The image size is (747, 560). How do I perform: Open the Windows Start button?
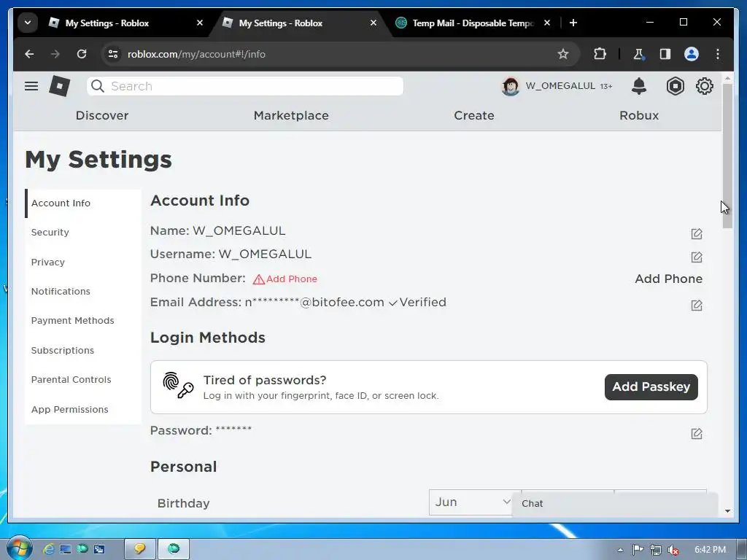pos(19,549)
